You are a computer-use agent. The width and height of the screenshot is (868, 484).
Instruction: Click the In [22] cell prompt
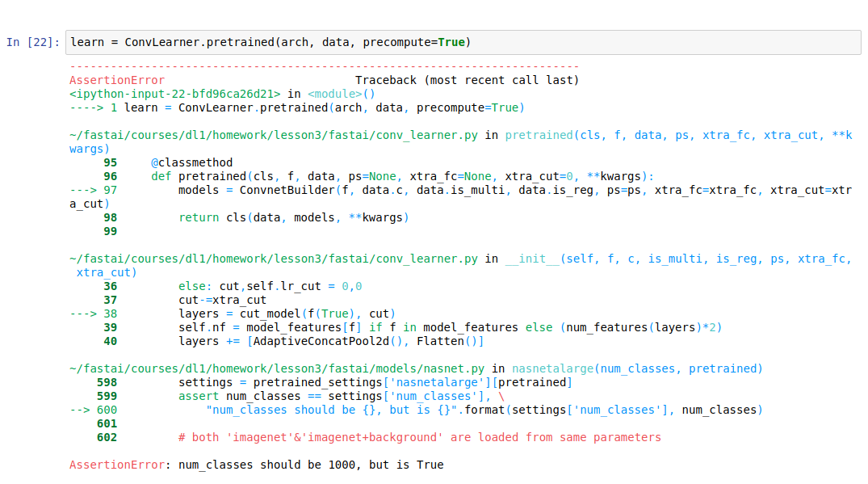click(32, 42)
